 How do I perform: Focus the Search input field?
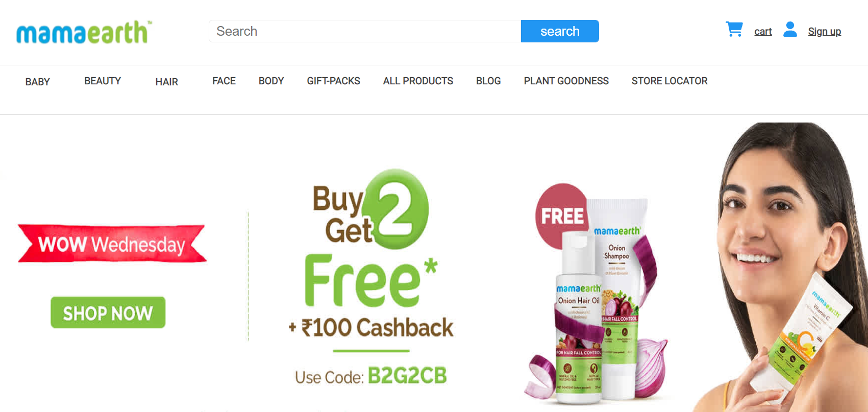click(x=365, y=31)
